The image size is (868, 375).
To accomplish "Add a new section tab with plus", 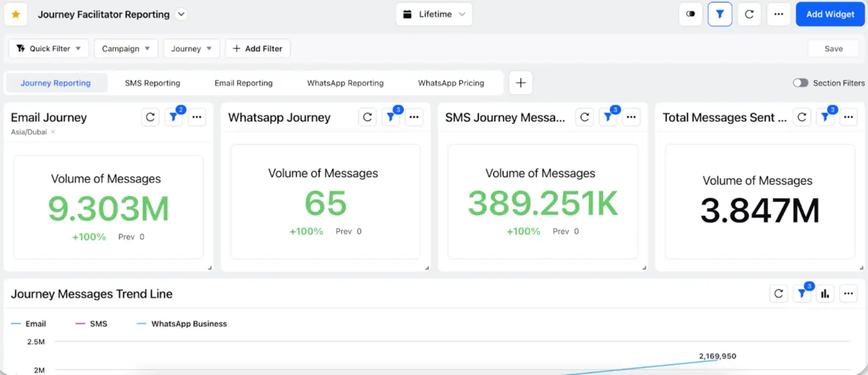I will [x=520, y=83].
